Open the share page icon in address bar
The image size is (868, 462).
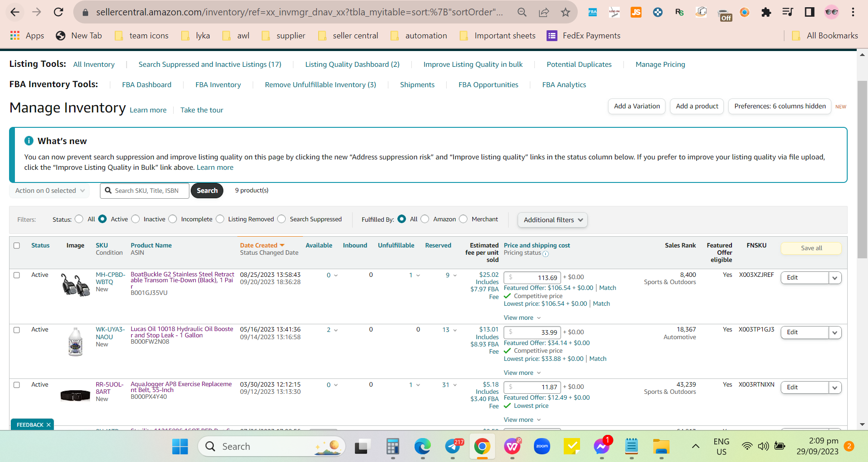[x=544, y=12]
